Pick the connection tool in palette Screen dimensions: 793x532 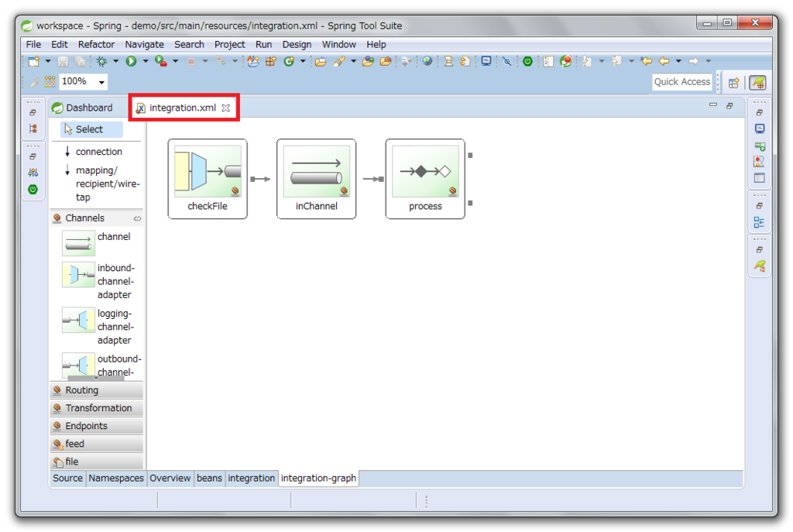(94, 152)
